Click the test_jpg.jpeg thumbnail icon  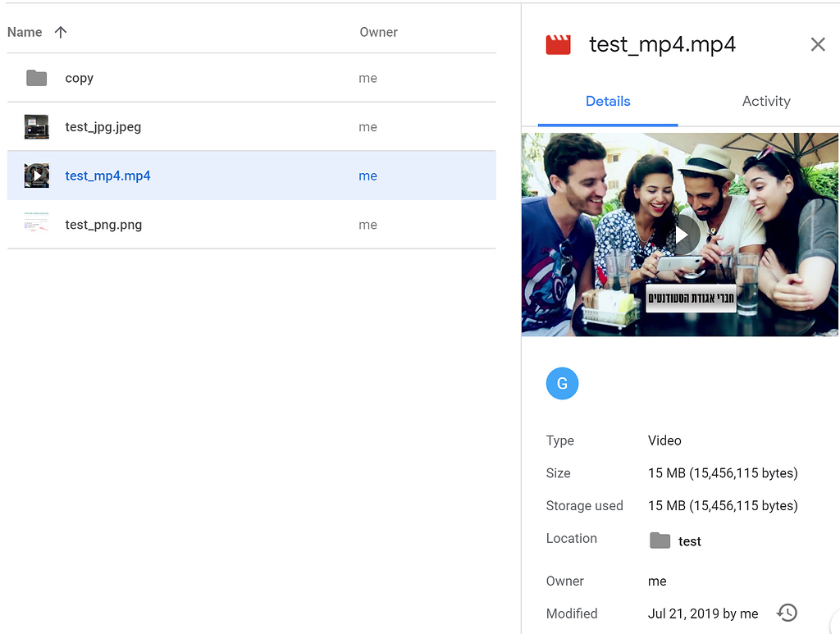point(36,127)
